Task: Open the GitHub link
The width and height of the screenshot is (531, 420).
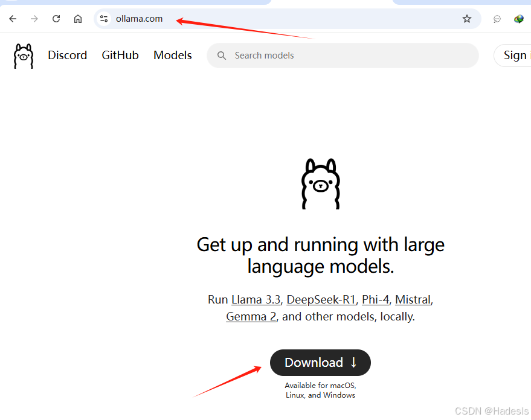Action: pyautogui.click(x=120, y=55)
